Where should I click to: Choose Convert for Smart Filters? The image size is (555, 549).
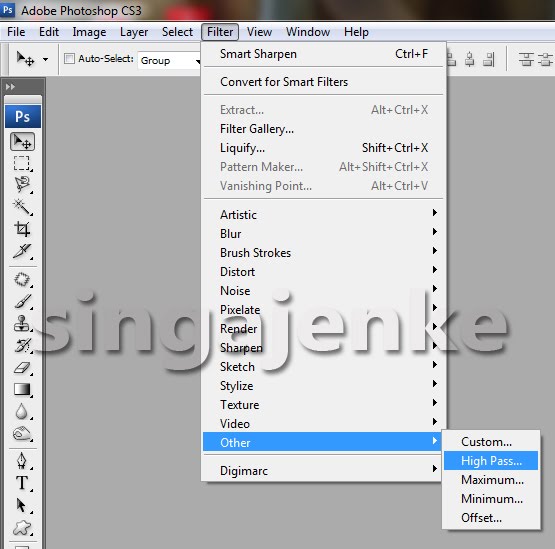pos(322,82)
